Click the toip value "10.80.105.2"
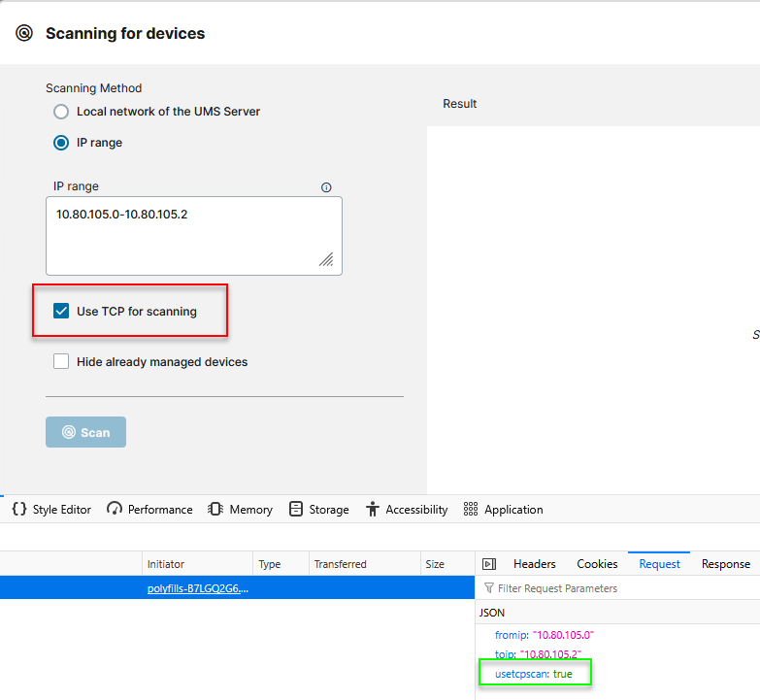This screenshot has height=700, width=760. tap(550, 654)
